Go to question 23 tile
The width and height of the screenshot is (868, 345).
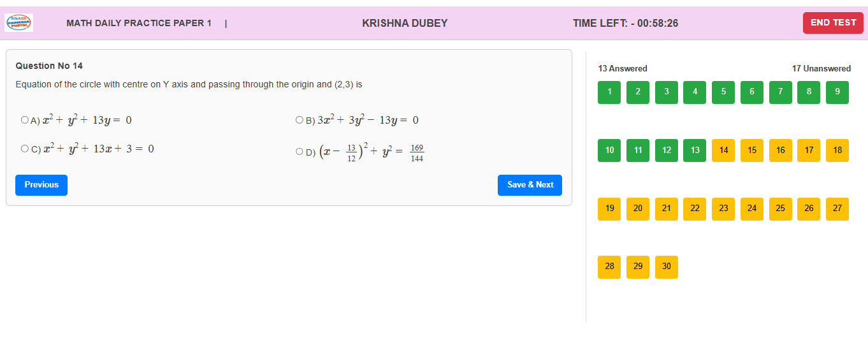pos(723,209)
